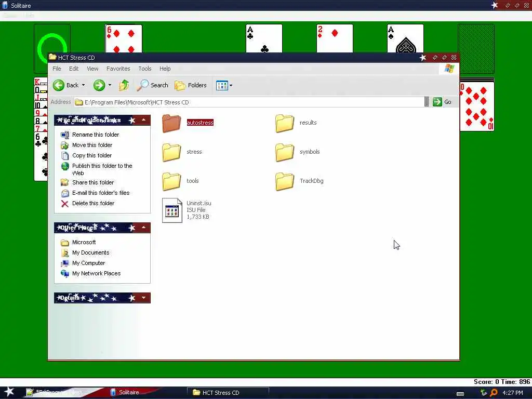Screen dimensions: 532x399
Task: Open the address bar dropdown
Action: pyautogui.click(x=427, y=102)
